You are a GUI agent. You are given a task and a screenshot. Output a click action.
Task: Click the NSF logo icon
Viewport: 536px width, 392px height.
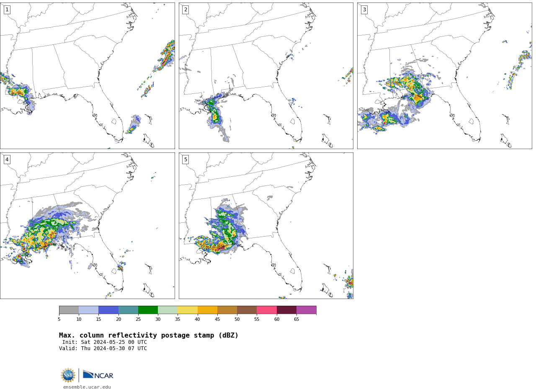(x=68, y=375)
